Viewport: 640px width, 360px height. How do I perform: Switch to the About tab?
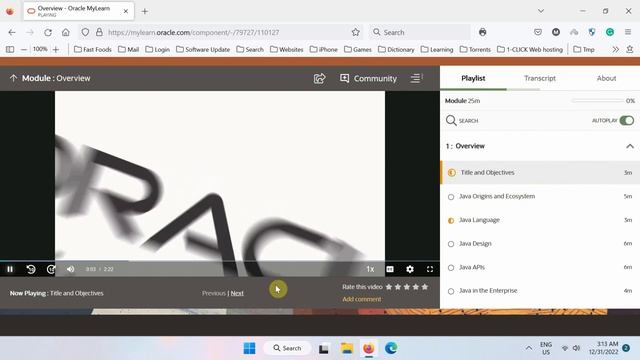pos(606,78)
